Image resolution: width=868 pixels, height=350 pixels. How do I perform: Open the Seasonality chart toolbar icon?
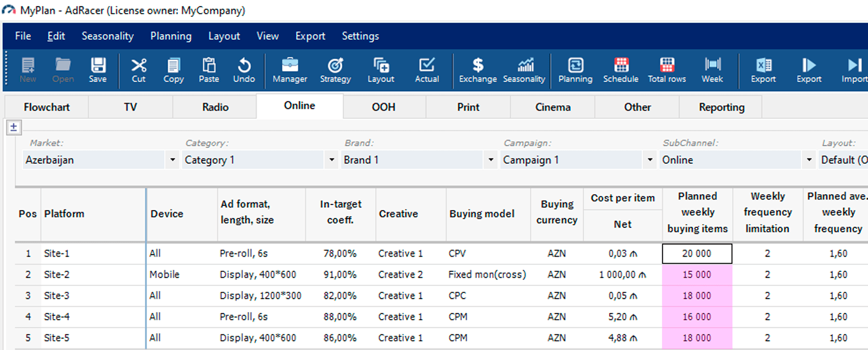(x=524, y=70)
